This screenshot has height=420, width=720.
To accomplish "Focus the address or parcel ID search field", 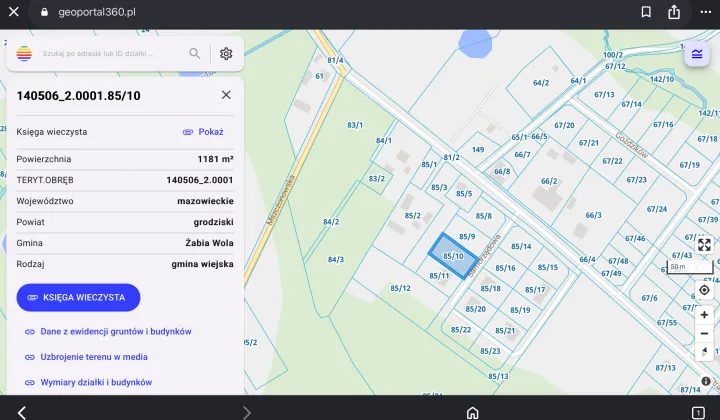I will [x=99, y=54].
